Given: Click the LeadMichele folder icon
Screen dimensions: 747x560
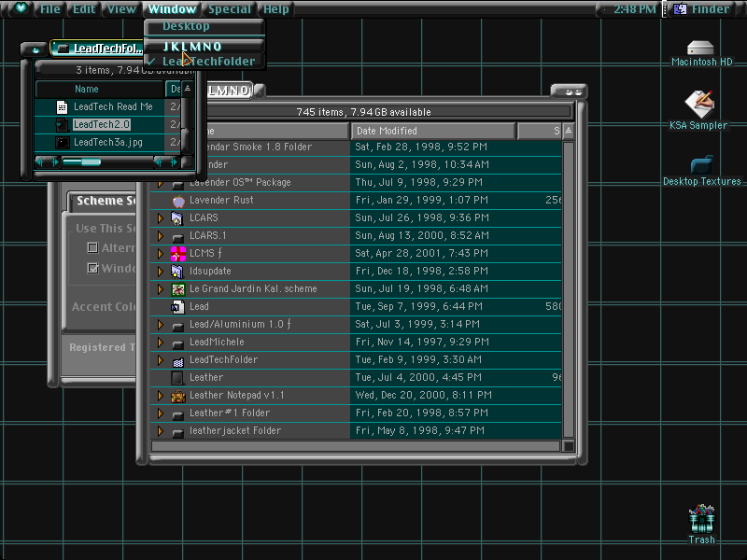Looking at the screenshot, I should pyautogui.click(x=177, y=343).
